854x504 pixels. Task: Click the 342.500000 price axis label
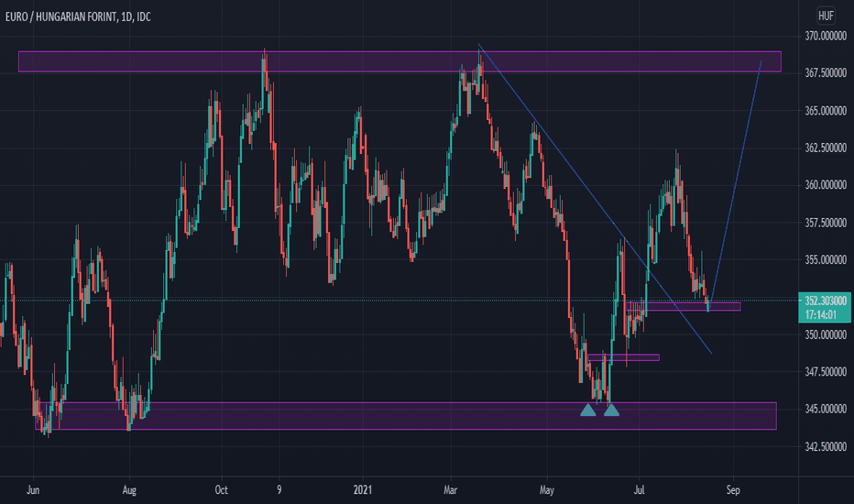[826, 447]
